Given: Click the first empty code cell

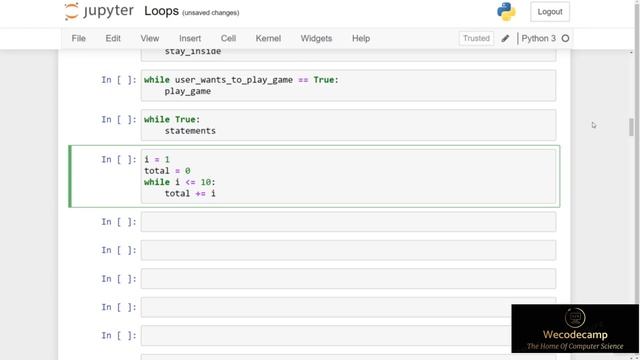Looking at the screenshot, I should [348, 222].
